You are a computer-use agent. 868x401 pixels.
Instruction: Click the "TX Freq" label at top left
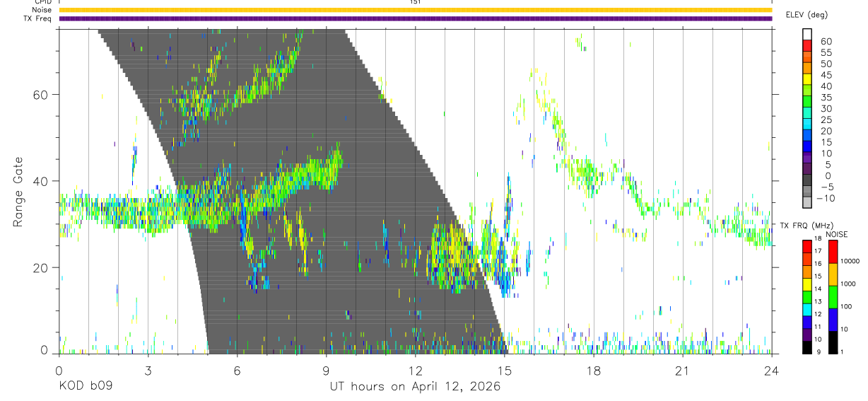tap(38, 18)
